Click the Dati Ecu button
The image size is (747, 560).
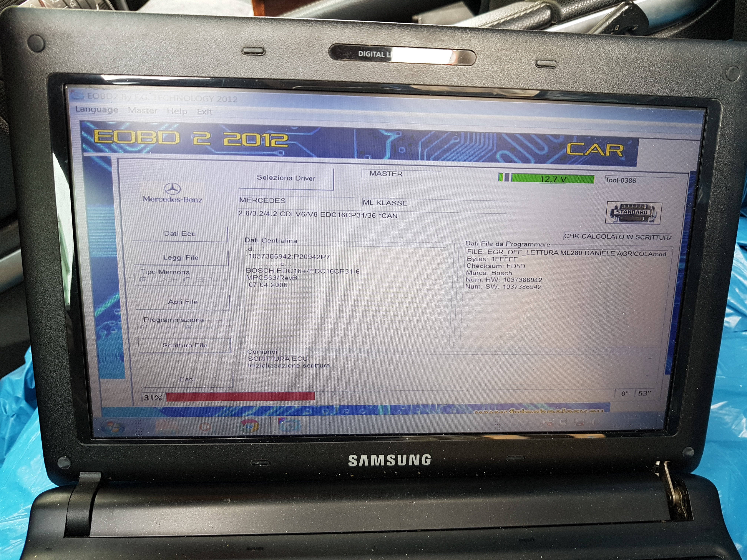point(180,234)
